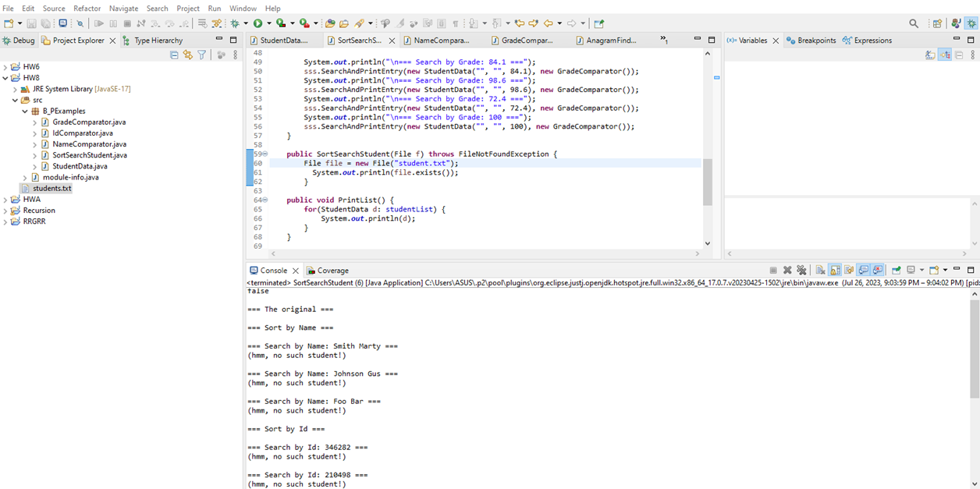
Task: Click Collapse All in Project Explorer
Action: [x=174, y=55]
